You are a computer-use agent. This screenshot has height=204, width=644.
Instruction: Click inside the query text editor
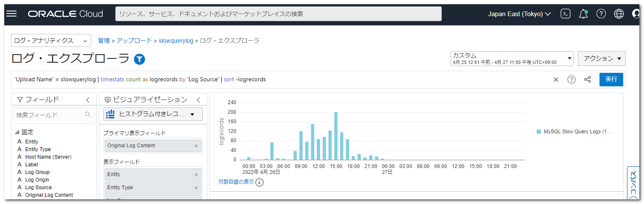(280, 80)
